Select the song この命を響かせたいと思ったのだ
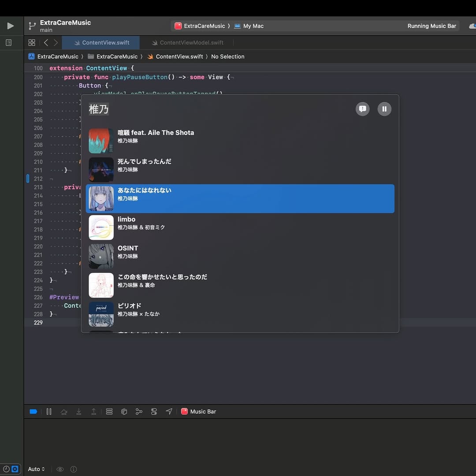This screenshot has height=476, width=476. 240,285
